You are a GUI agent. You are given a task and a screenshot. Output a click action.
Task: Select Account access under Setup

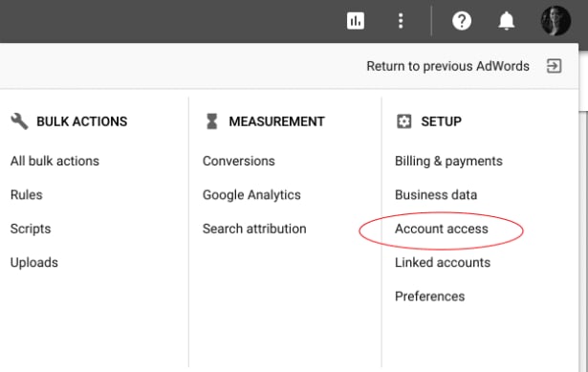pos(442,229)
